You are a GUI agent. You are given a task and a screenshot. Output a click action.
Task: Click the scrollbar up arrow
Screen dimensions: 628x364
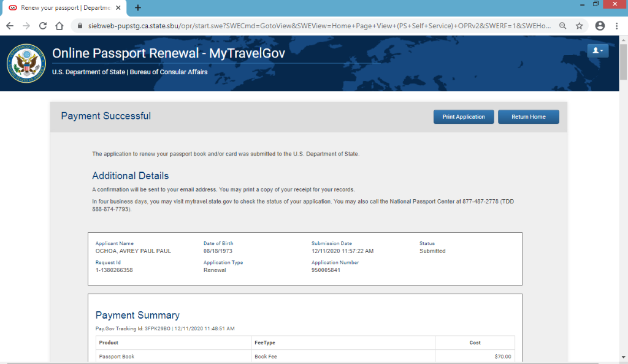tap(624, 40)
